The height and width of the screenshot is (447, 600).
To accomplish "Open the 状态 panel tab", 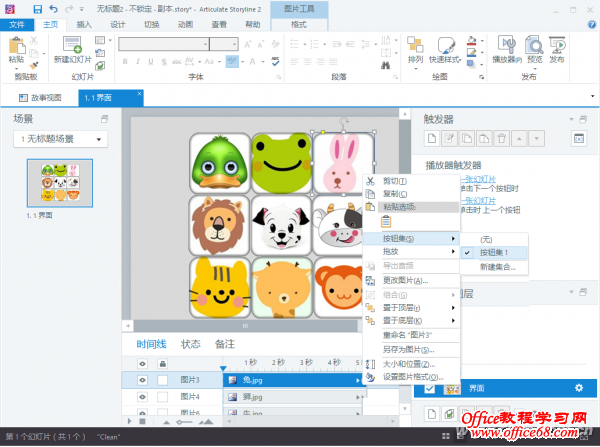I will coord(190,344).
